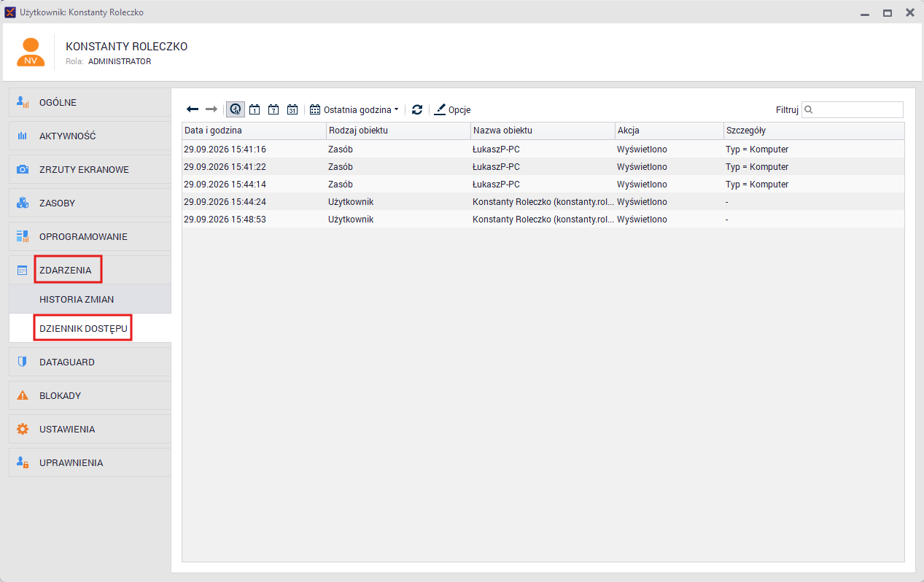This screenshot has height=582, width=924.
Task: Click 'Użytkownik' in the 15:44:24 row
Action: (351, 202)
